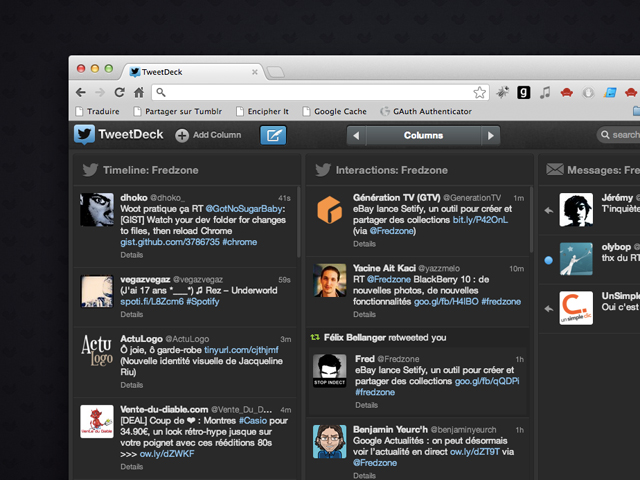Image resolution: width=640 pixels, height=480 pixels.
Task: Open the Partager sur Tumblr bookmark
Action: point(178,111)
